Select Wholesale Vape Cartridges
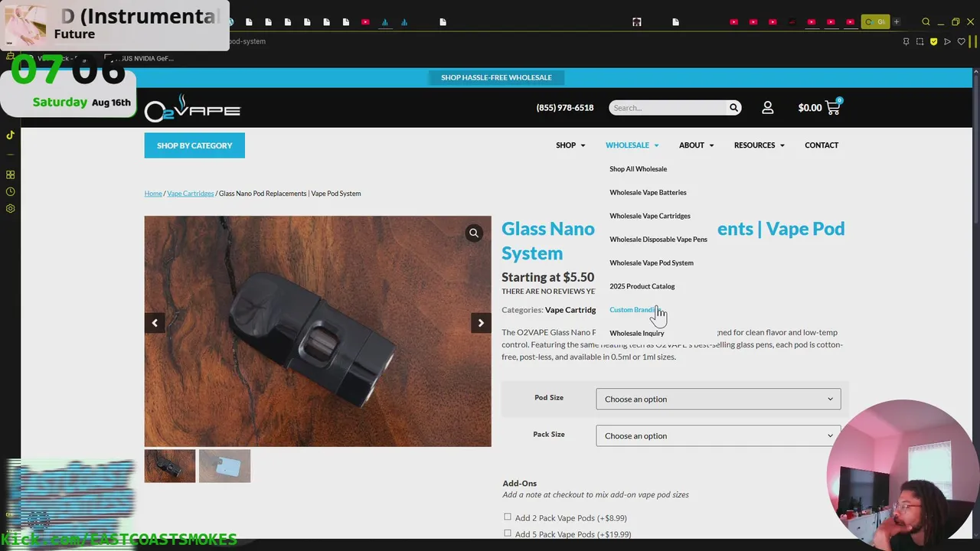Image resolution: width=980 pixels, height=551 pixels. [649, 216]
